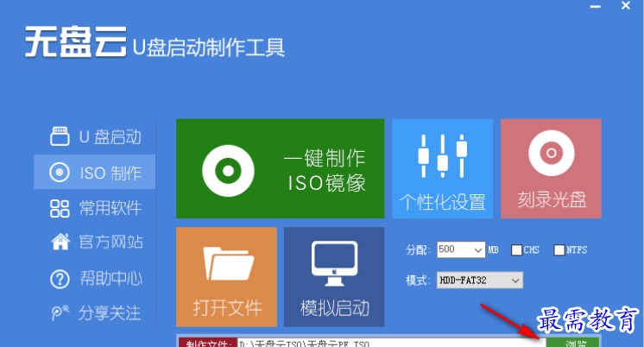Click the white disc icon in the green tile
Image resolution: width=644 pixels, height=347 pixels.
(x=228, y=171)
